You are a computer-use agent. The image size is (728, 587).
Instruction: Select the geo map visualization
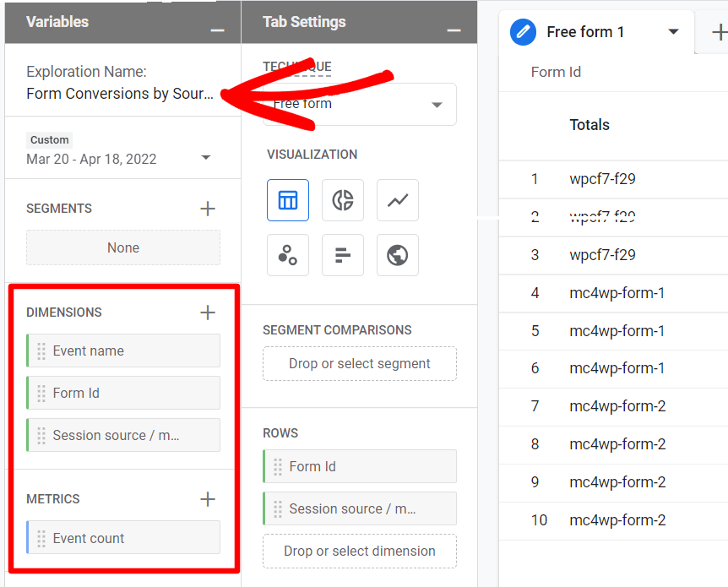(398, 255)
